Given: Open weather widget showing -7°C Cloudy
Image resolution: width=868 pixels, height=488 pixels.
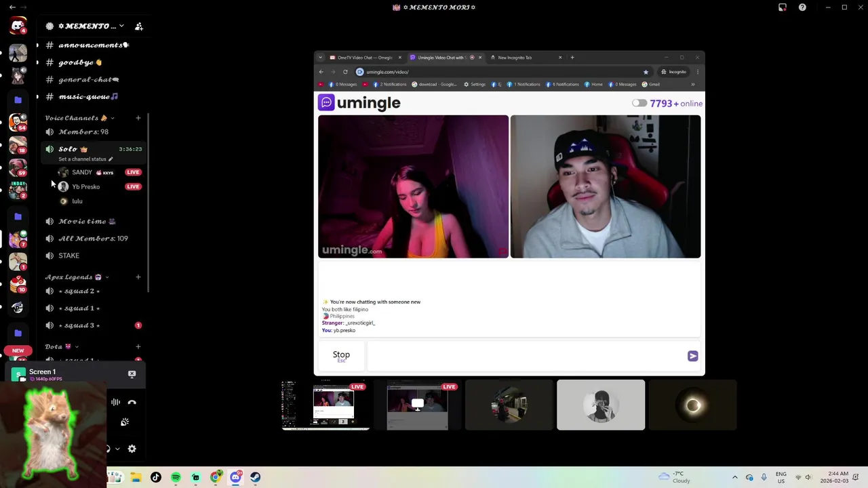Looking at the screenshot, I should [675, 477].
